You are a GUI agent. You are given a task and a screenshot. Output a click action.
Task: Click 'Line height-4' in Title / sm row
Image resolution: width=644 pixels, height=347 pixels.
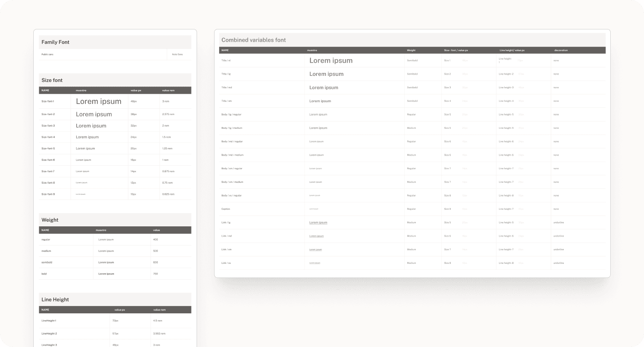506,101
